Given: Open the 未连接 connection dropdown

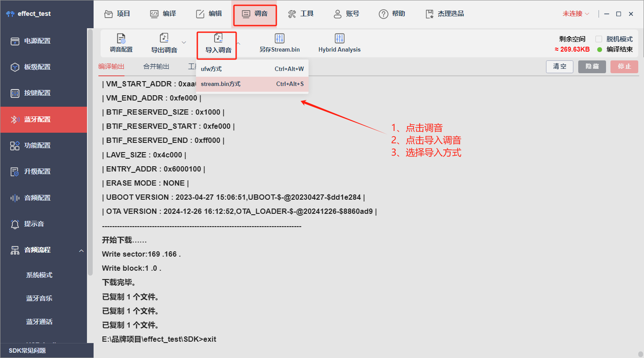Looking at the screenshot, I should coord(576,14).
